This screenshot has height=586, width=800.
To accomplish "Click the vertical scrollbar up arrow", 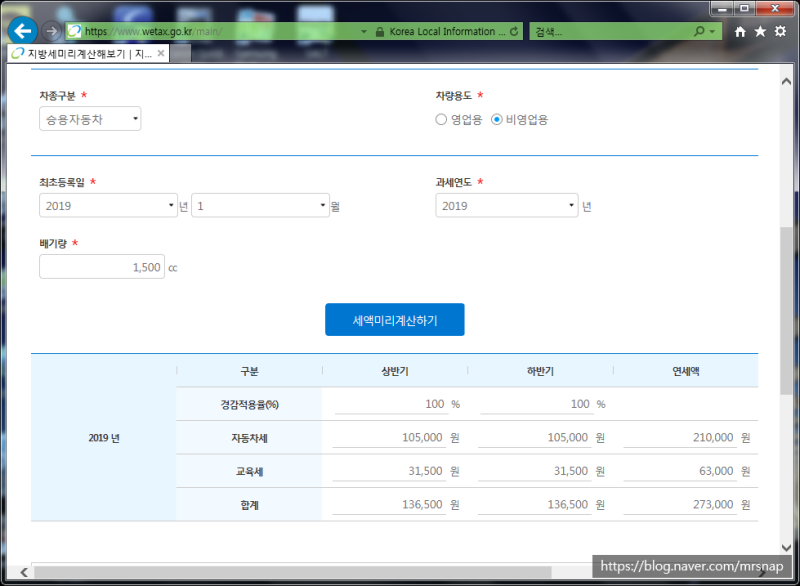I will [x=786, y=81].
